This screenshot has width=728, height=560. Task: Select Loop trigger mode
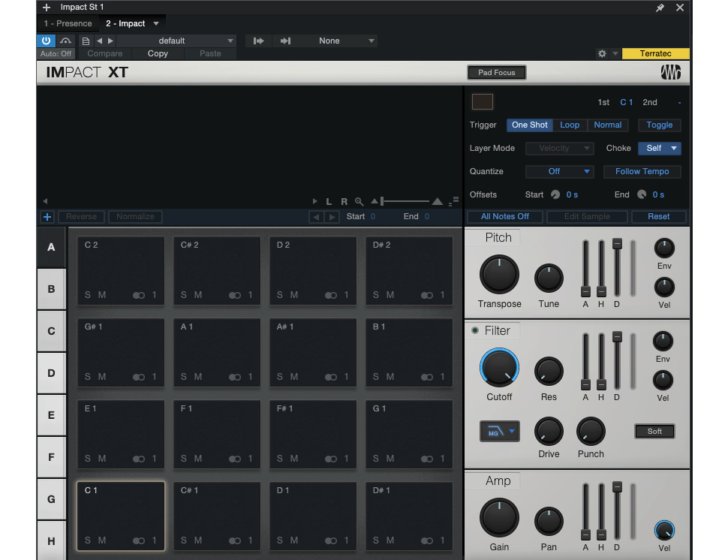click(570, 125)
